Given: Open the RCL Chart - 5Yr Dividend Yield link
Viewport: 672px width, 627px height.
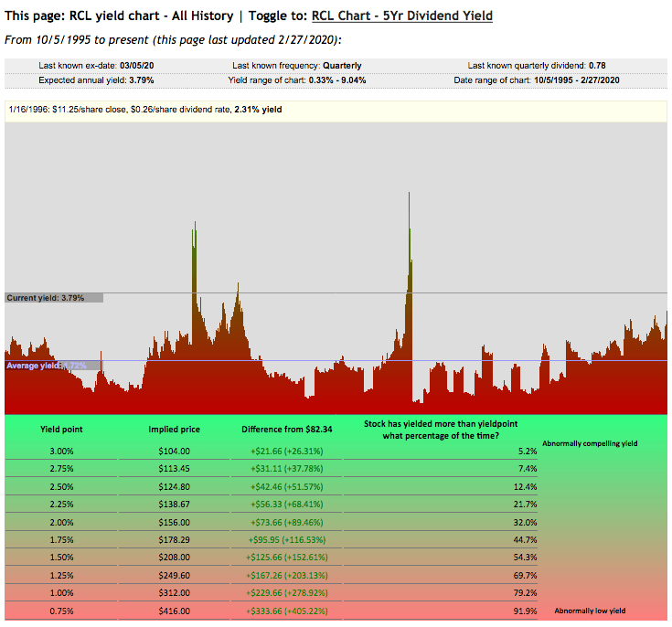Looking at the screenshot, I should 402,16.
